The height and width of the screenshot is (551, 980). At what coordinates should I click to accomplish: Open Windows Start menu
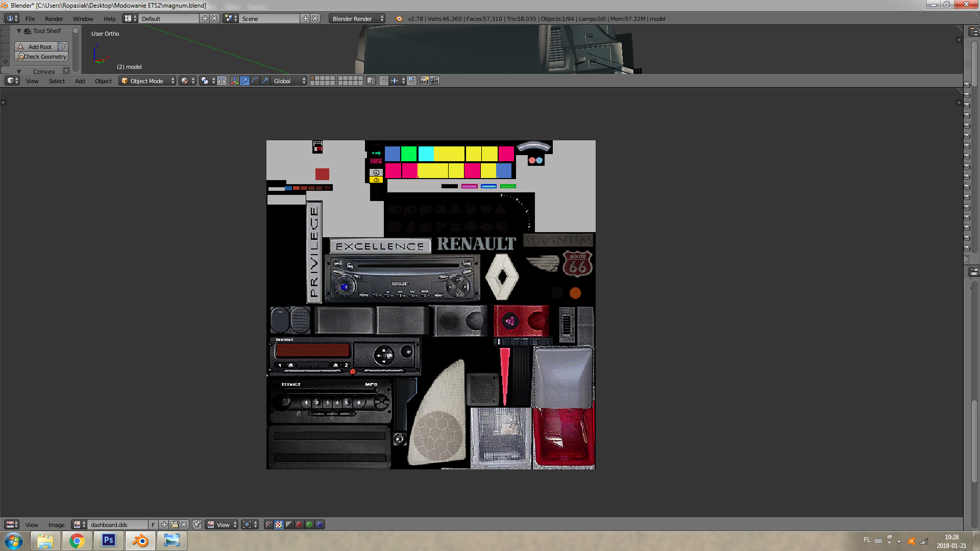tap(14, 541)
